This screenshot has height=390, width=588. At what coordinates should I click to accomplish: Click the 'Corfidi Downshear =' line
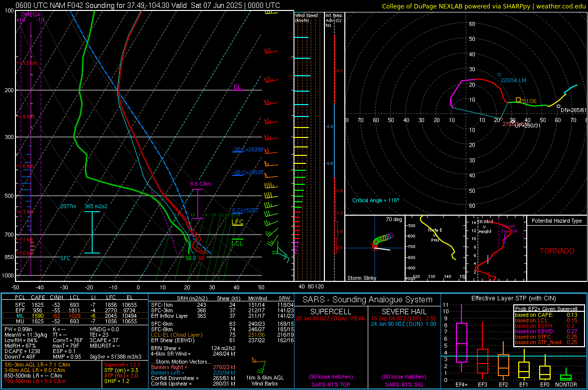[x=193, y=379]
